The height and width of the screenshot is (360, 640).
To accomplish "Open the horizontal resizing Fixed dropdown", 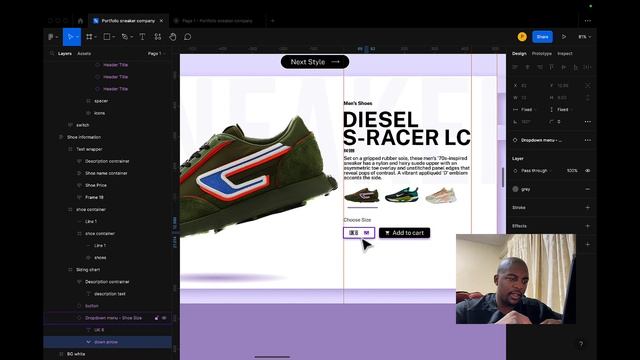I will (x=524, y=109).
